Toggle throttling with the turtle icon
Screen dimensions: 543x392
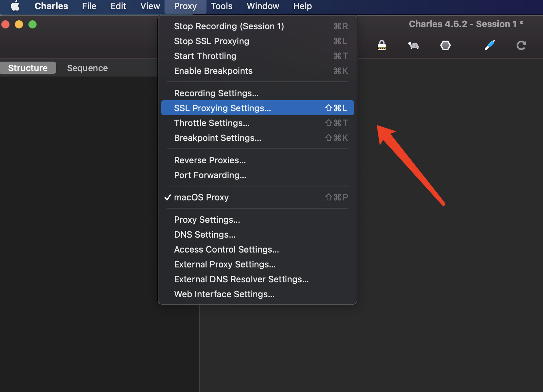tap(413, 45)
